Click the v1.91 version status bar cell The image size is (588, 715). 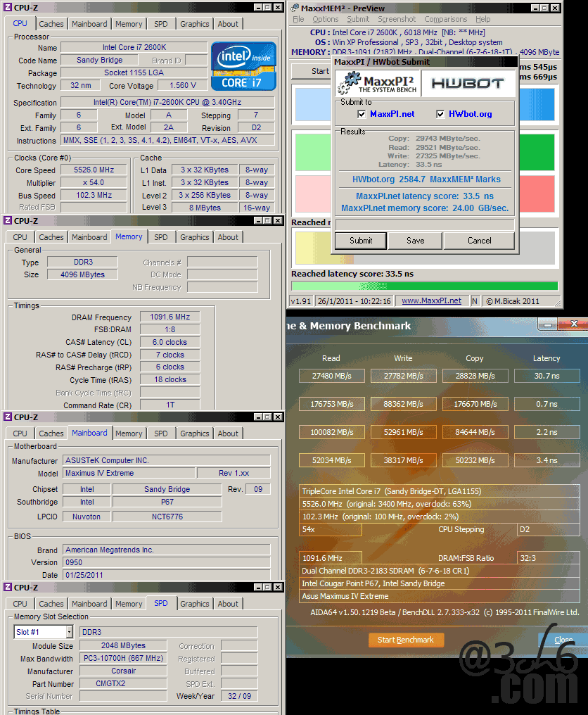[x=301, y=301]
